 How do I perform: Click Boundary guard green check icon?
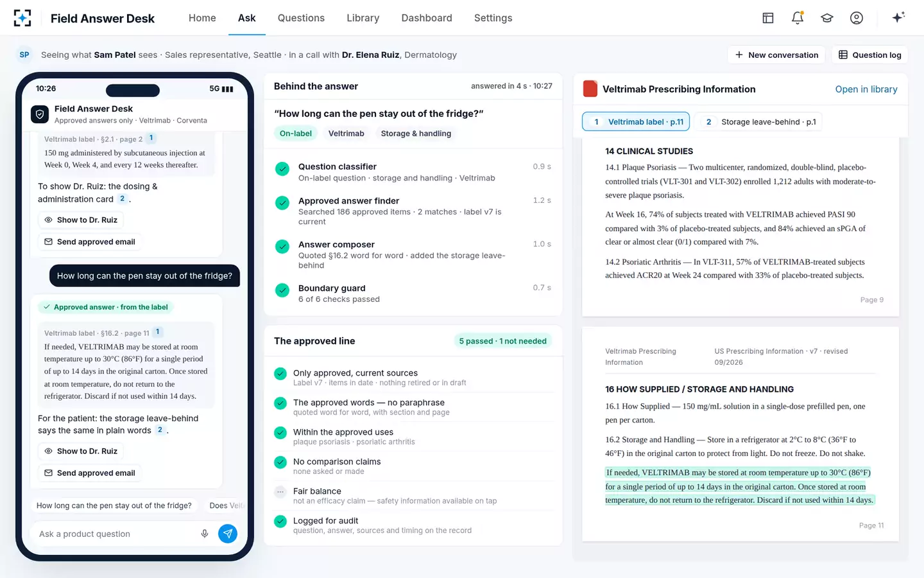[x=282, y=290]
